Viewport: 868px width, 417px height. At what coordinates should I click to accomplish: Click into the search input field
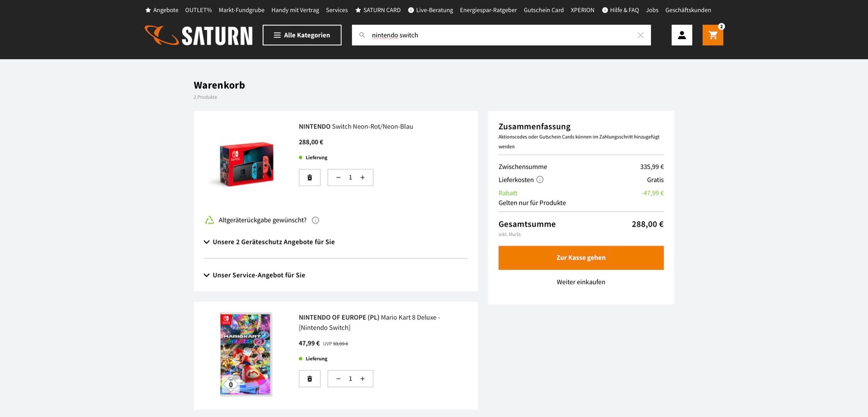click(497, 35)
